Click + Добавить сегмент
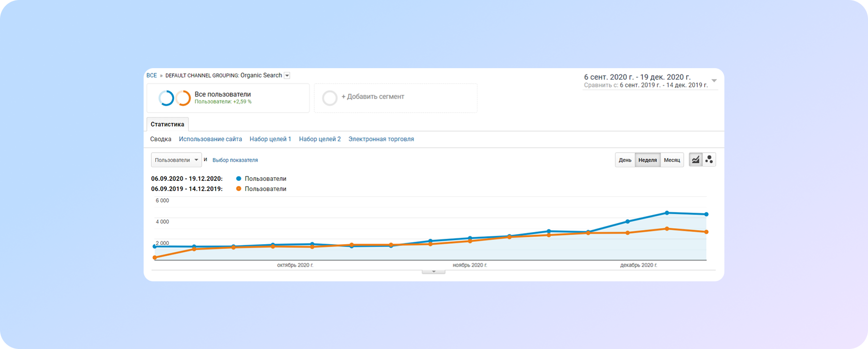 coord(373,97)
